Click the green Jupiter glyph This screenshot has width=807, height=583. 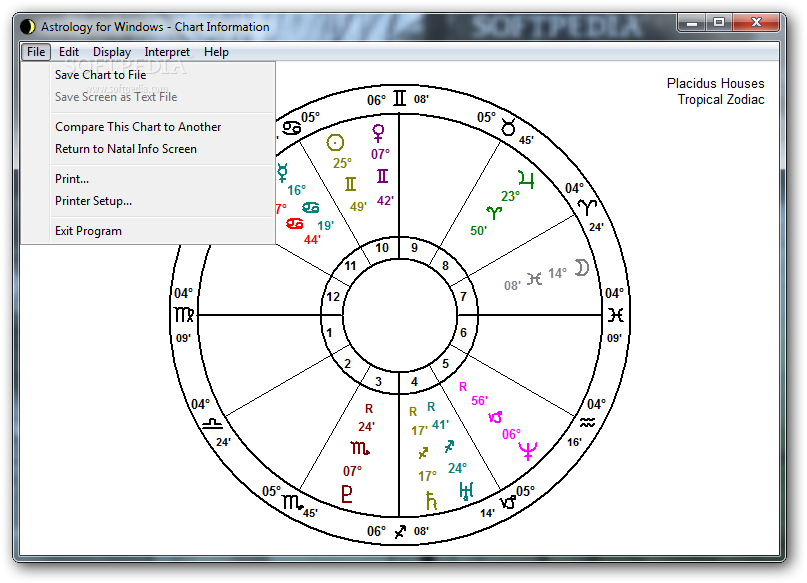(526, 179)
